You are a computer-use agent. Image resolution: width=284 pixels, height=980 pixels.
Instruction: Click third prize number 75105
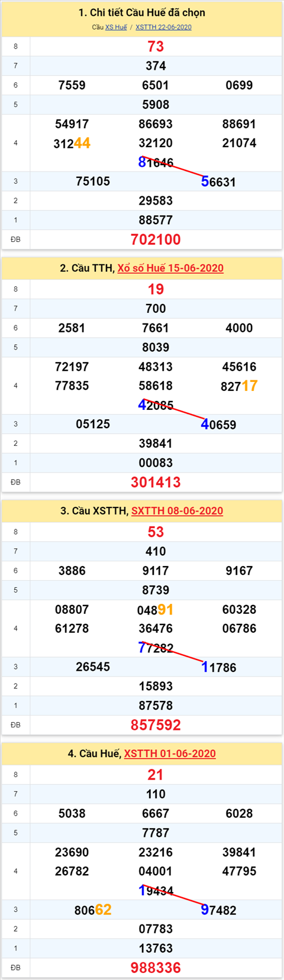(93, 182)
